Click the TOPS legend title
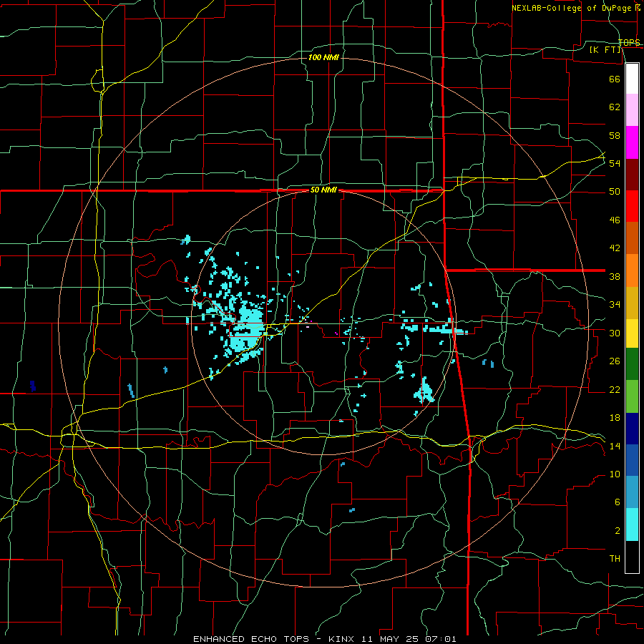This screenshot has width=644, height=644. pos(629,43)
